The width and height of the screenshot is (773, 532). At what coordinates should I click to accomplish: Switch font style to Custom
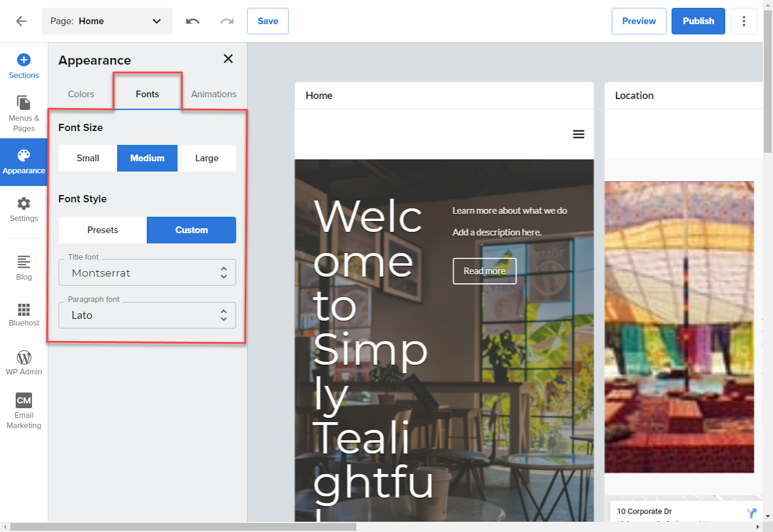point(191,230)
